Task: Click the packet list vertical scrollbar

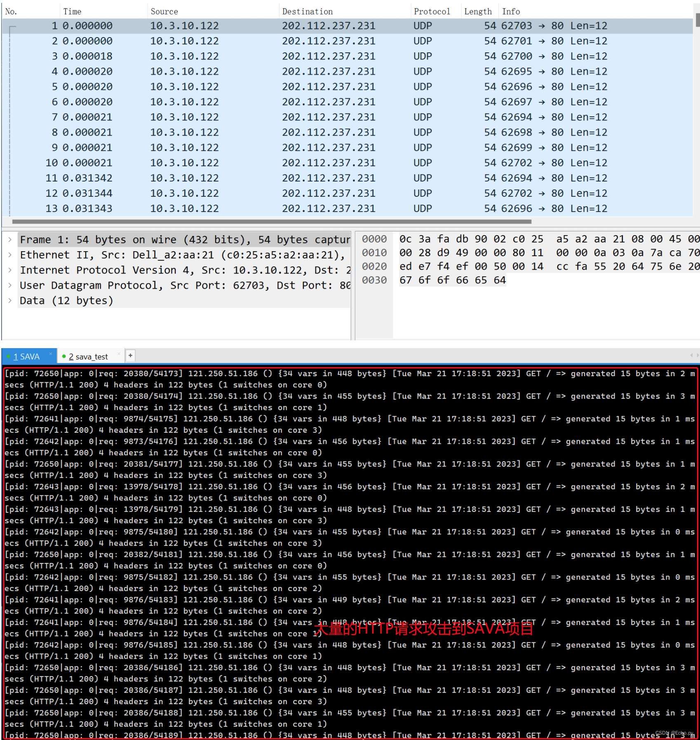Action: click(698, 20)
